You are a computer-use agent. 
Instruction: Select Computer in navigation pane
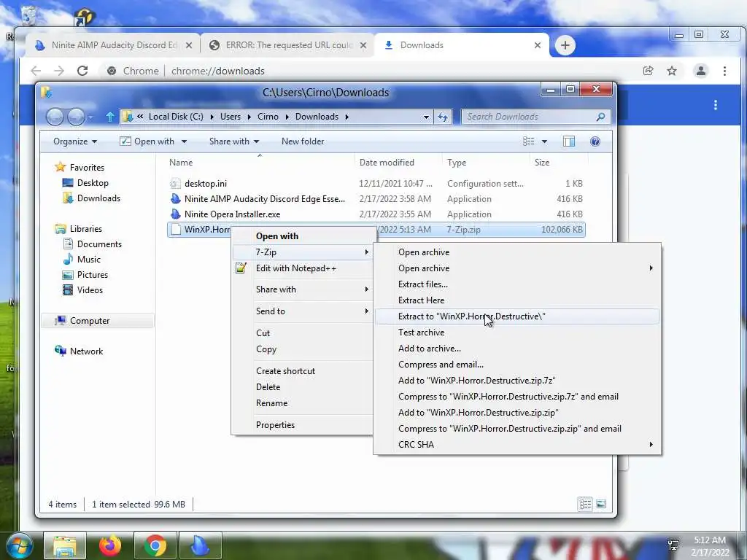[98, 321]
